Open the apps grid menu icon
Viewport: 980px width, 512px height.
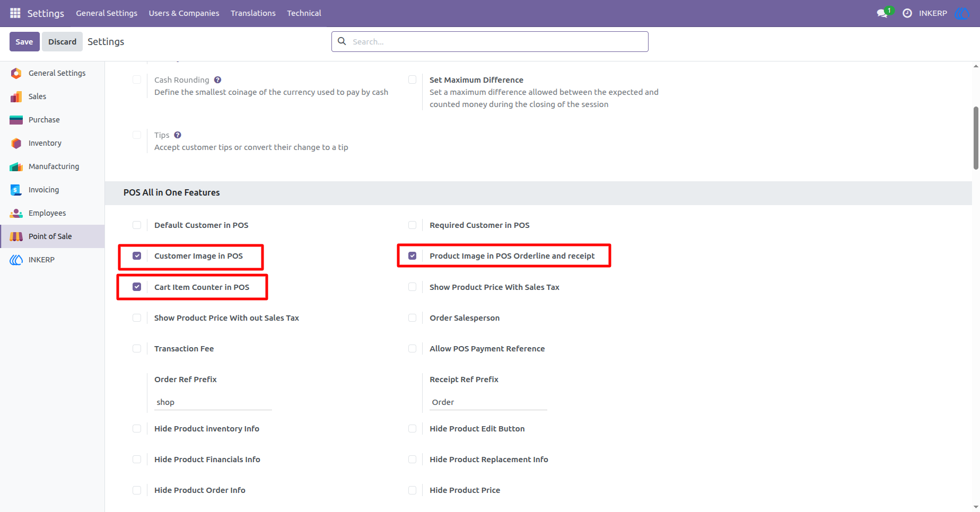pyautogui.click(x=15, y=13)
